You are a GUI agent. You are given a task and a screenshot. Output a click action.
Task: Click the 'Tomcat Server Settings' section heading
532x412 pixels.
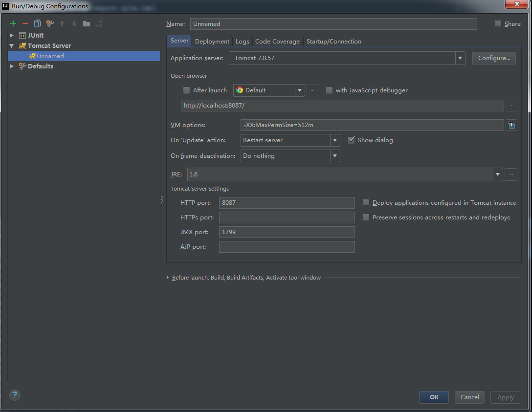[199, 189]
